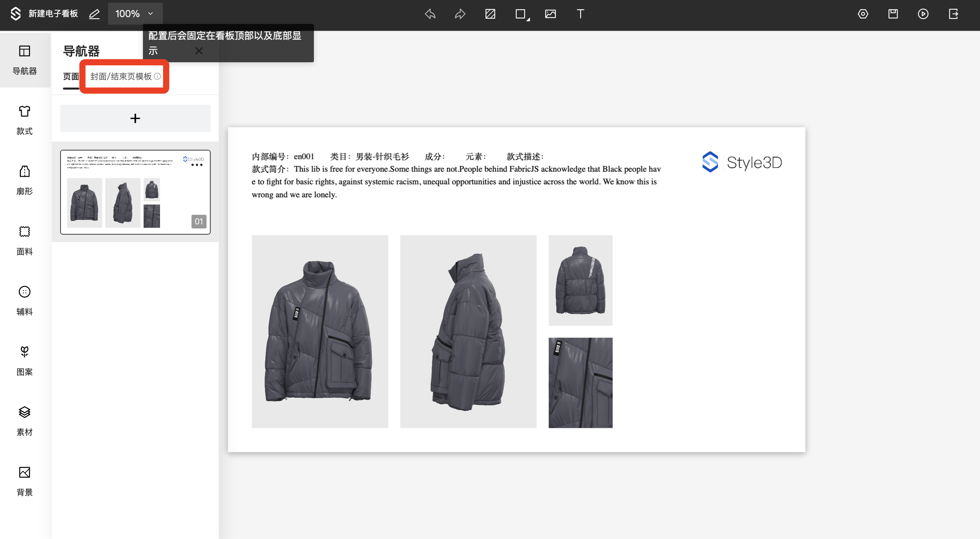Open the settings hexagon icon
The image size is (980, 539).
[863, 14]
